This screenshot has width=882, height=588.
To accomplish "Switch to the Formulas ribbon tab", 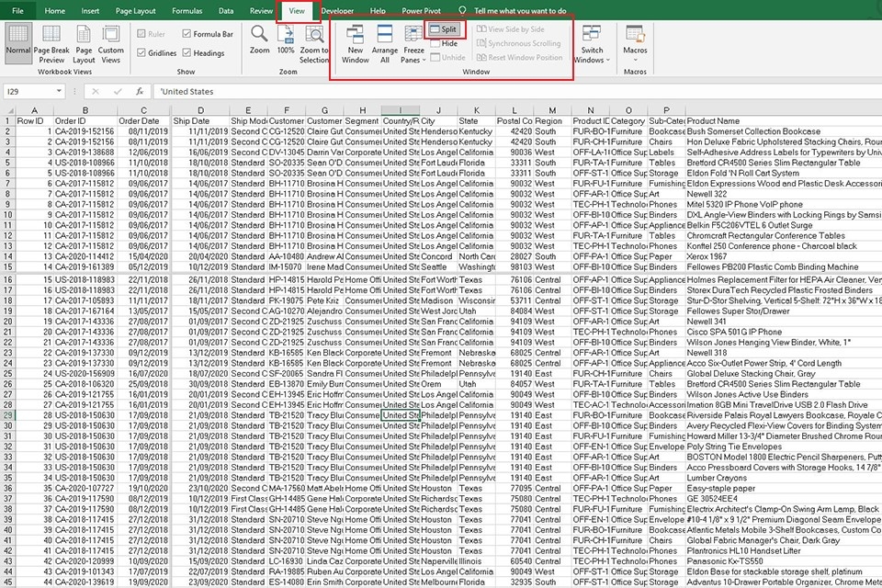I will 187,11.
